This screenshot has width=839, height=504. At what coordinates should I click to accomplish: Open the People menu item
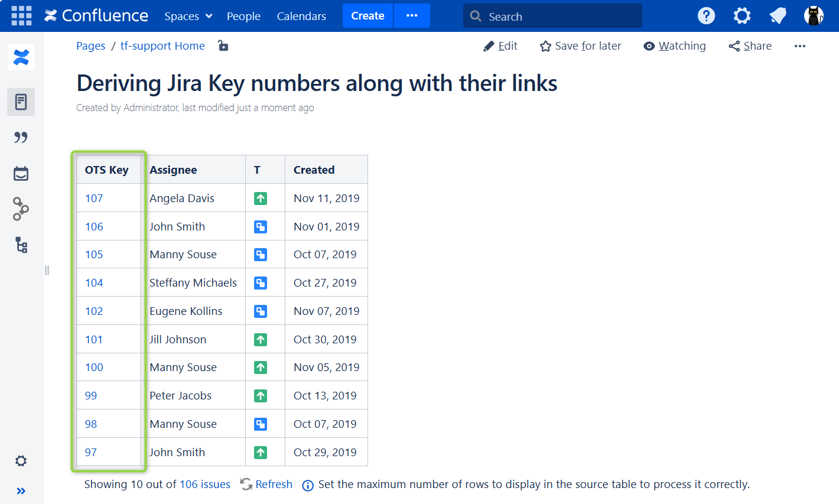point(243,17)
